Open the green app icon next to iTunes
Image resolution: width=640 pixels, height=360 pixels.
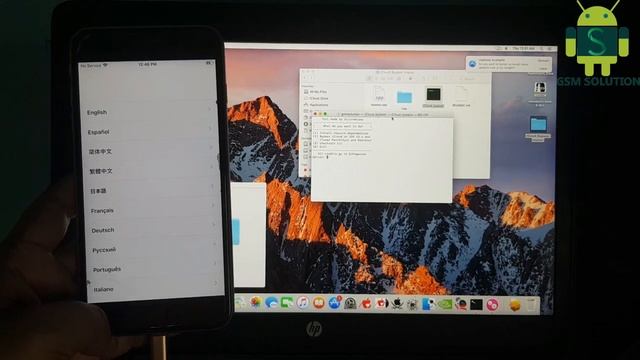click(x=287, y=303)
